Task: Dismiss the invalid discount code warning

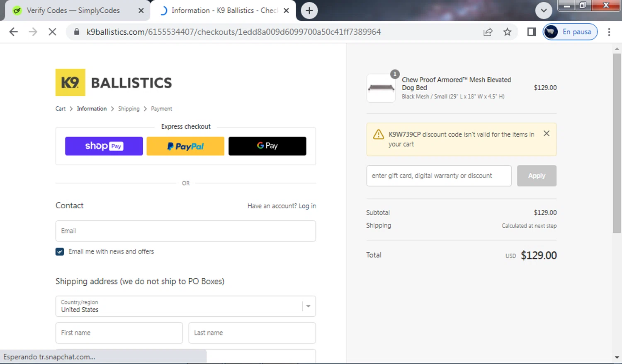Action: (547, 133)
